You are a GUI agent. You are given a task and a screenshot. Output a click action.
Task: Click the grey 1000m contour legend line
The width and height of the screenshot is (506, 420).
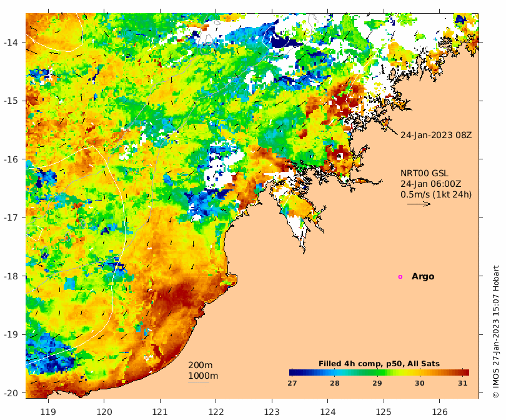point(199,383)
